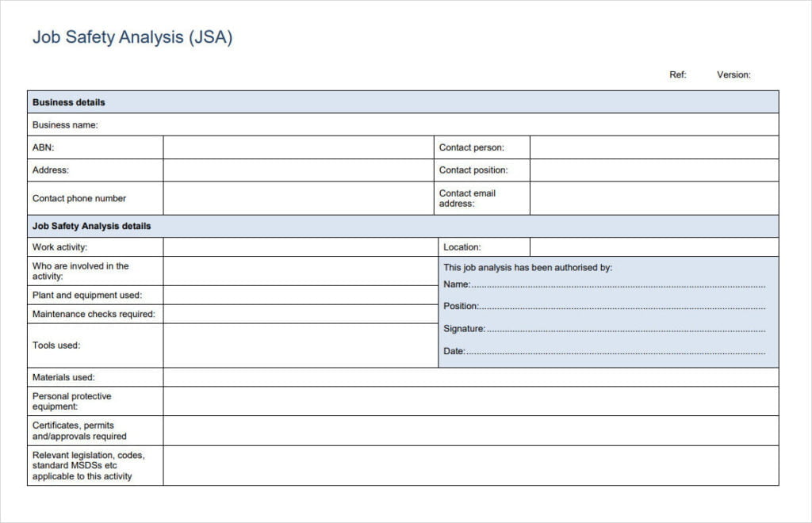
Task: Select the Contact person entry field
Action: click(x=654, y=147)
